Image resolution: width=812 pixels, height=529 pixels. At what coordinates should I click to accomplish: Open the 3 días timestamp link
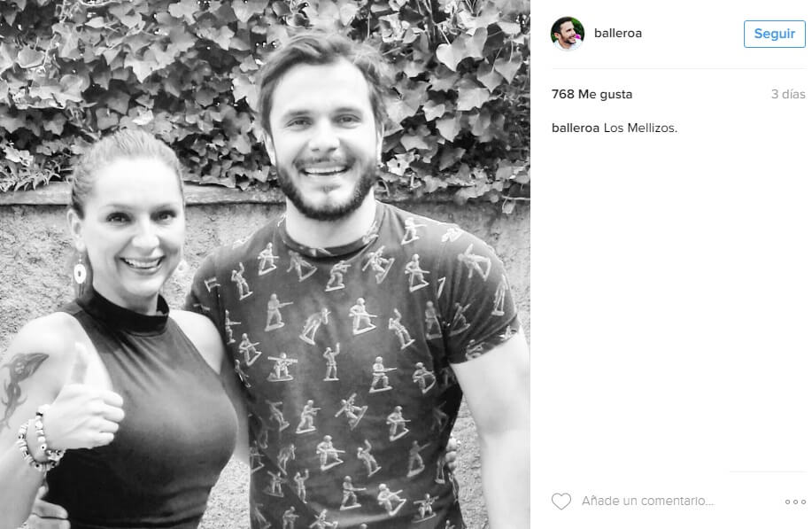[788, 94]
